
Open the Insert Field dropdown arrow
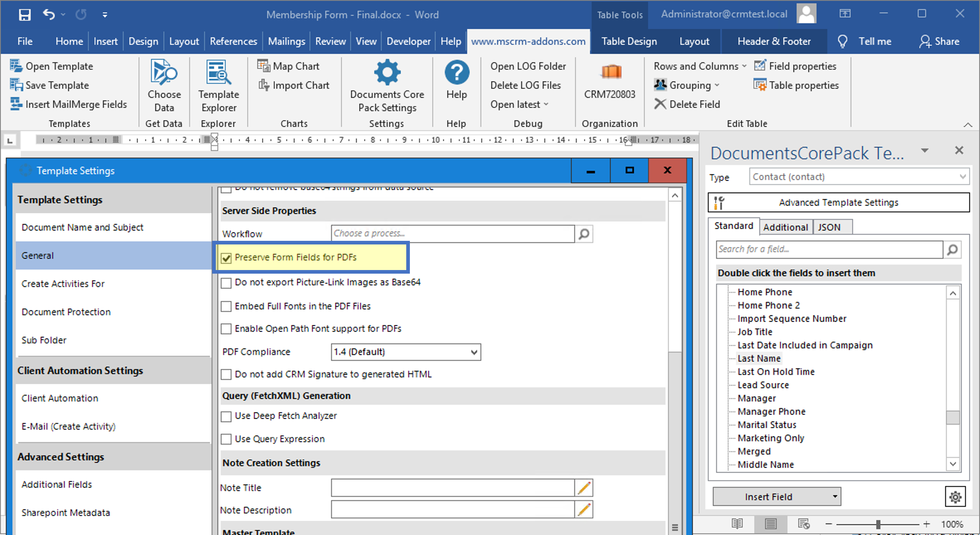coord(835,497)
